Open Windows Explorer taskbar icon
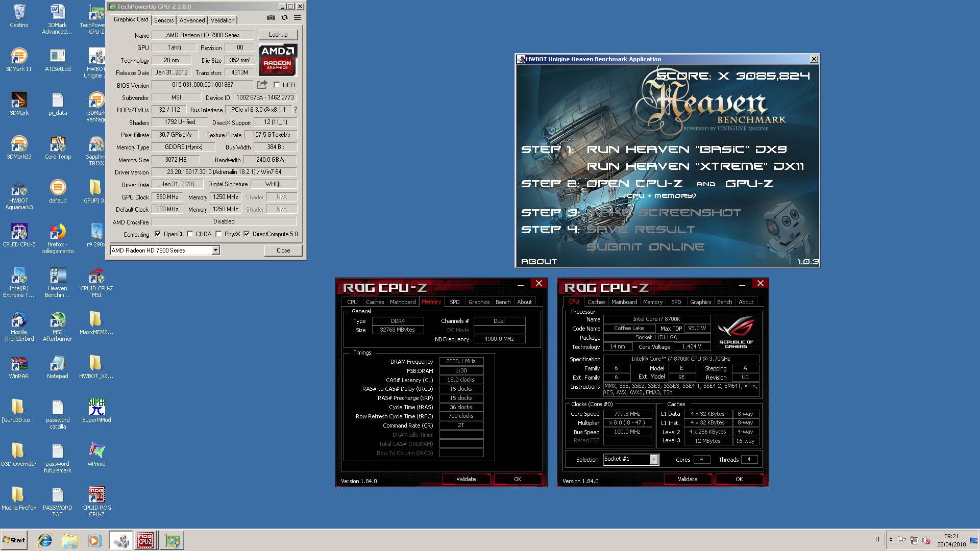The image size is (980, 551). coord(70,540)
